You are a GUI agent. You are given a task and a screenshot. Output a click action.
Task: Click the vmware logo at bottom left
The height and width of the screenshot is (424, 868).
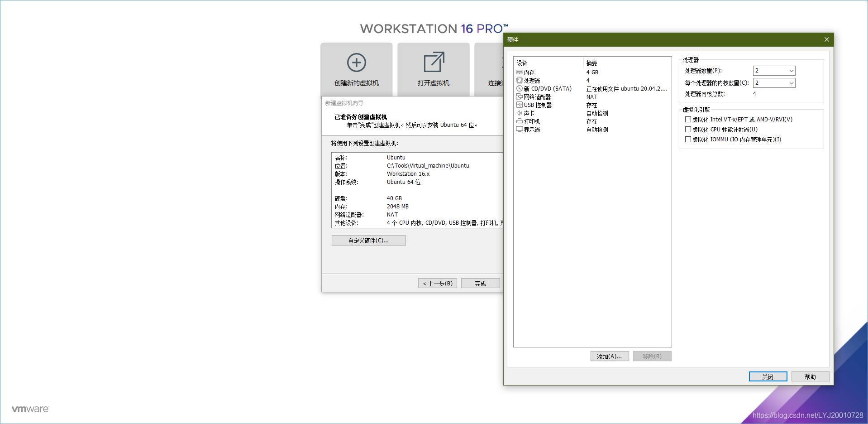[x=30, y=409]
